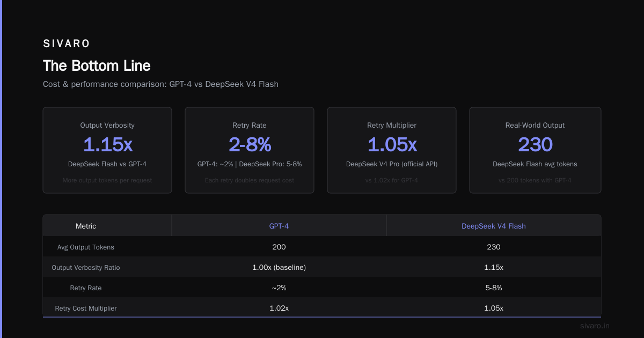Click the 5-8% table cell
Image resolution: width=644 pixels, height=338 pixels.
click(x=494, y=288)
